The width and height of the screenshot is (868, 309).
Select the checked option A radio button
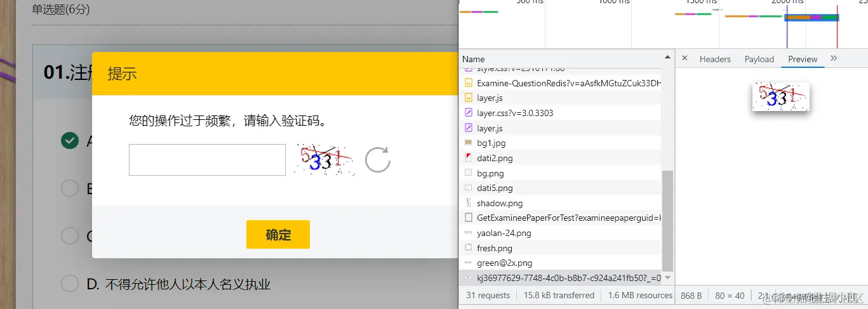coord(70,141)
